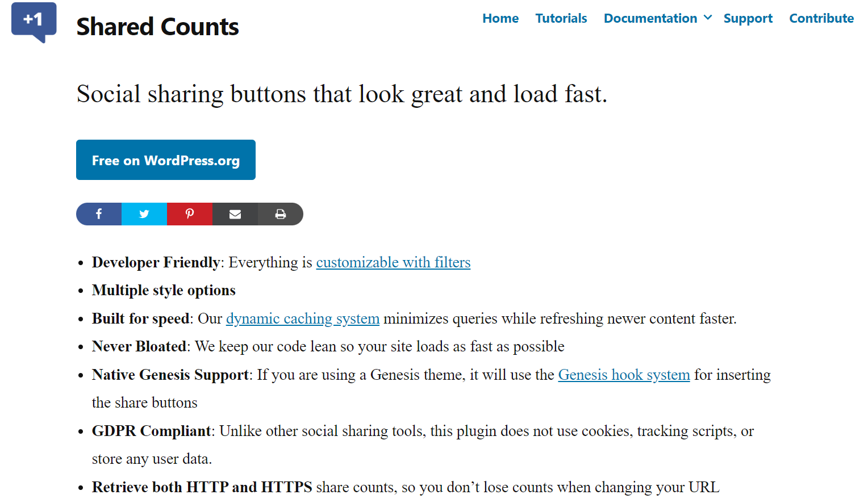Open the Tutorials nav item

[x=561, y=18]
